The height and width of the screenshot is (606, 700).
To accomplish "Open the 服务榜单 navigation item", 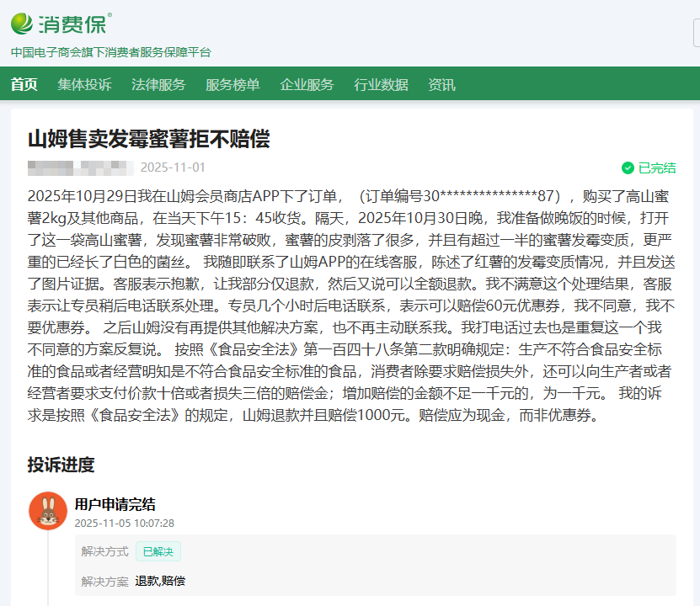I will (232, 85).
